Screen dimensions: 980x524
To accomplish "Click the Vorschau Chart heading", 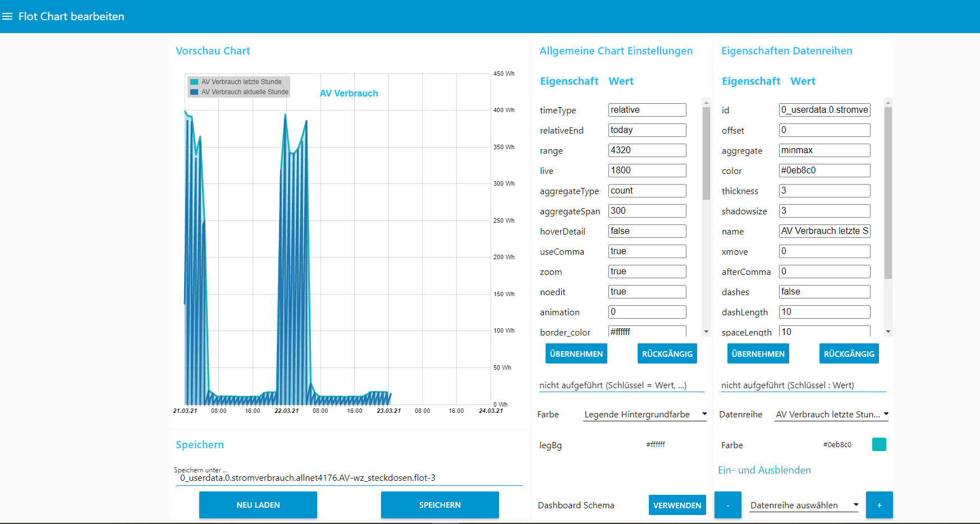I will click(213, 51).
